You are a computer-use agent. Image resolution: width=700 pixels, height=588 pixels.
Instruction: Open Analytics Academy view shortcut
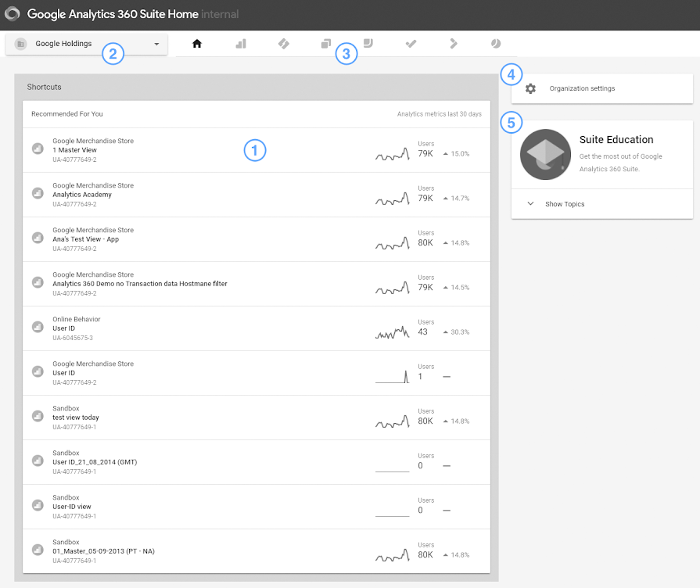tap(257, 195)
